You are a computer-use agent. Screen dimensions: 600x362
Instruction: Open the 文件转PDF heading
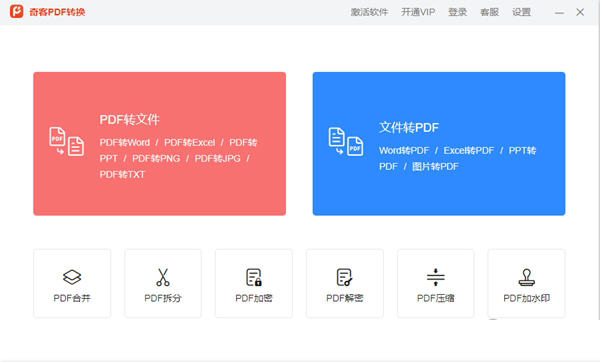point(409,127)
